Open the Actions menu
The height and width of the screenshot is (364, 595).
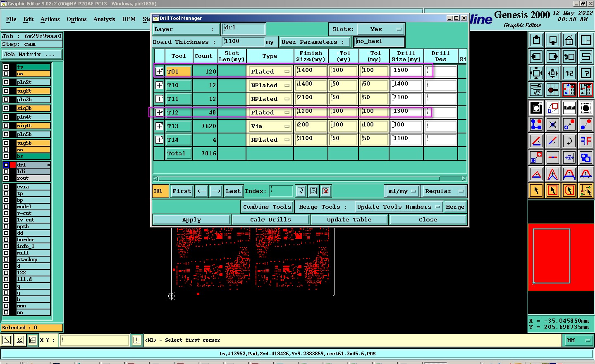click(x=50, y=19)
